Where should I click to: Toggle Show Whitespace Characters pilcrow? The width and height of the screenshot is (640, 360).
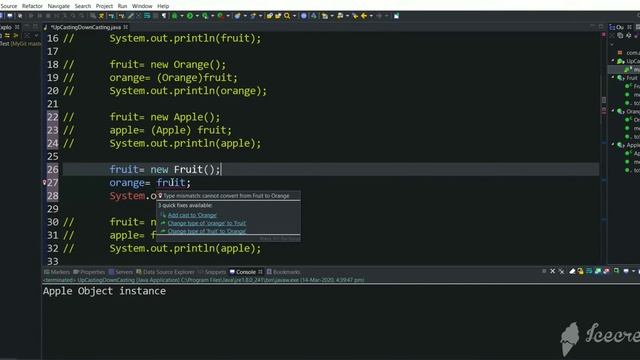click(164, 16)
